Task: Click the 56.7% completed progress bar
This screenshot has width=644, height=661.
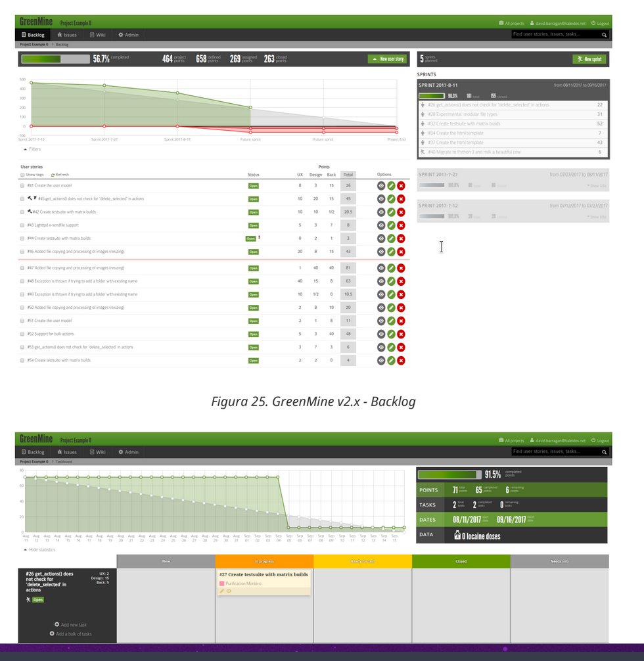Action: (56, 59)
